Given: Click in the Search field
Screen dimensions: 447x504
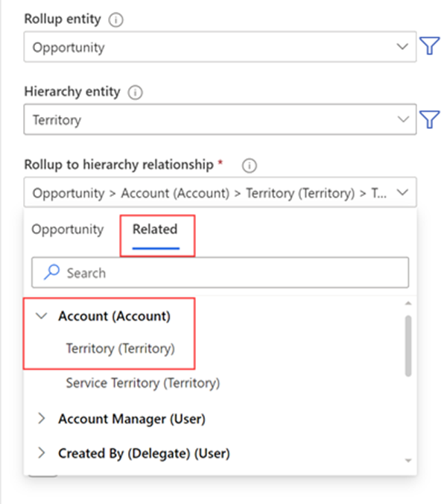Looking at the screenshot, I should pos(231,273).
